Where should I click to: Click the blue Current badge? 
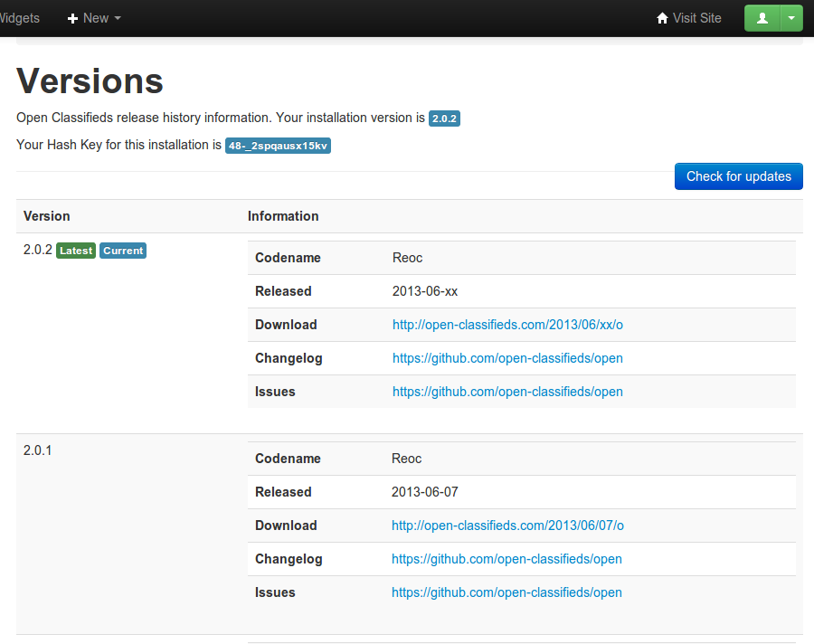(123, 251)
